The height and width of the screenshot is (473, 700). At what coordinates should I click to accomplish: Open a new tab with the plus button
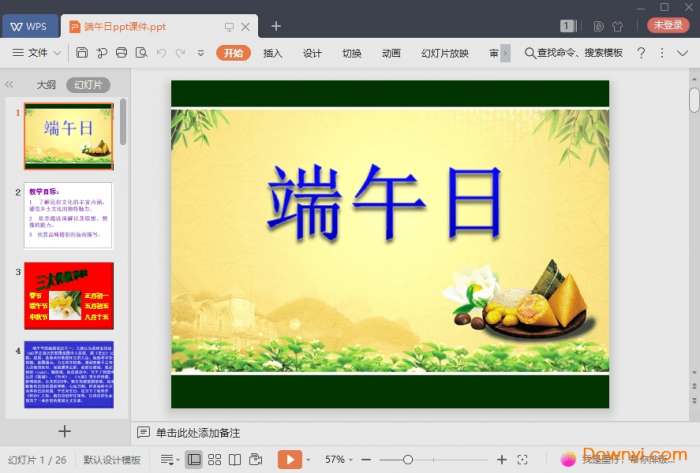click(x=276, y=26)
